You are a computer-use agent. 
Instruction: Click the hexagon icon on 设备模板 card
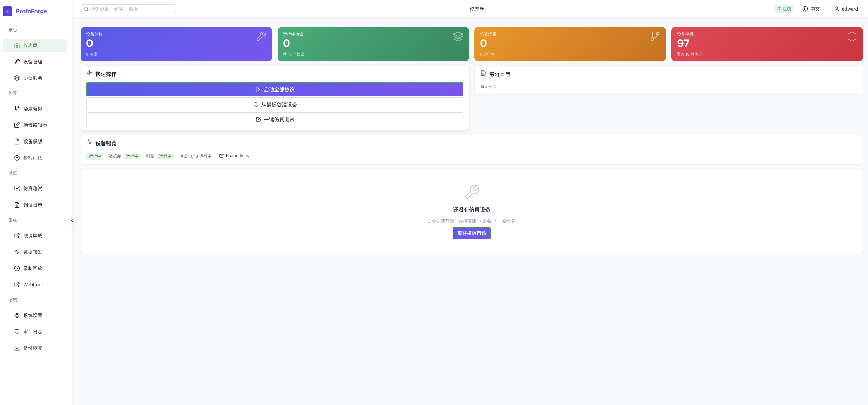[852, 36]
